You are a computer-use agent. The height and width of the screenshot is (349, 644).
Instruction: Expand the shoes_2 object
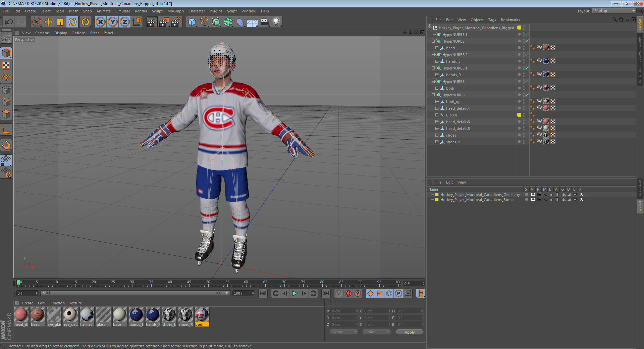[437, 142]
